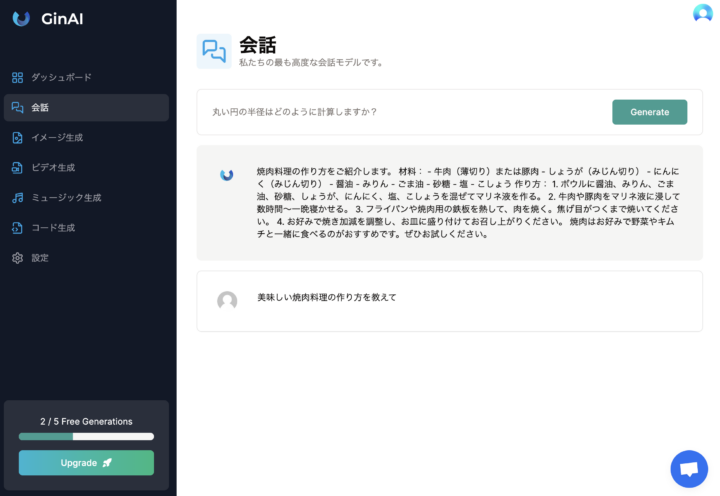This screenshot has width=720, height=496.
Task: Click the Generate button
Action: click(x=649, y=112)
